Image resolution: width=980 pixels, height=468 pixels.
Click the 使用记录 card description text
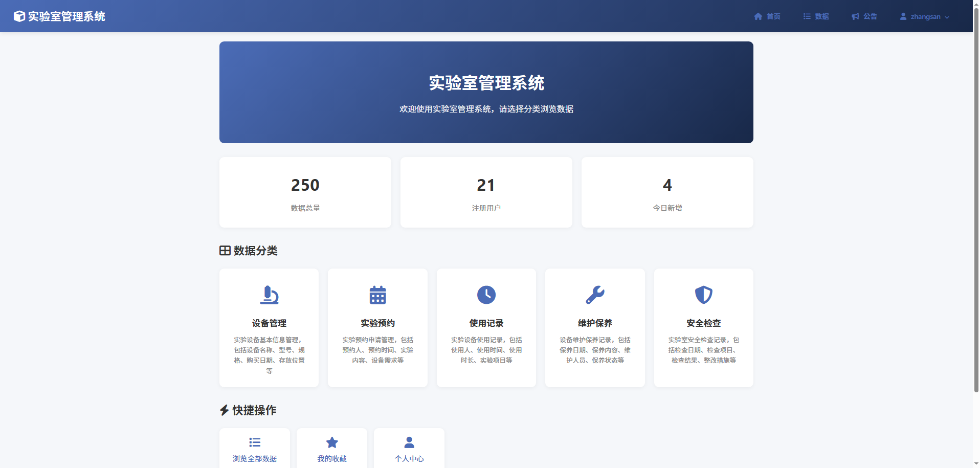(x=486, y=350)
